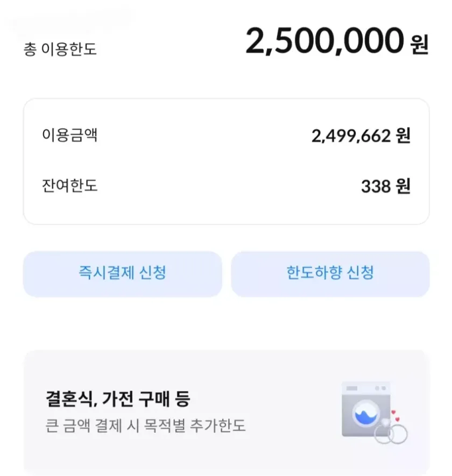This screenshot has width=452, height=476.
Task: Tap the washer's rectangular display panel
Action: (353, 388)
